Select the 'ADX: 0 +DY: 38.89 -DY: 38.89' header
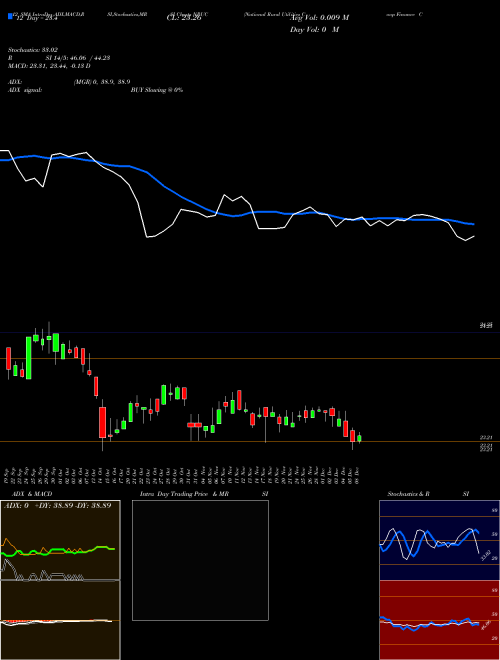Image resolution: width=500 pixels, height=660 pixels. 58,506
